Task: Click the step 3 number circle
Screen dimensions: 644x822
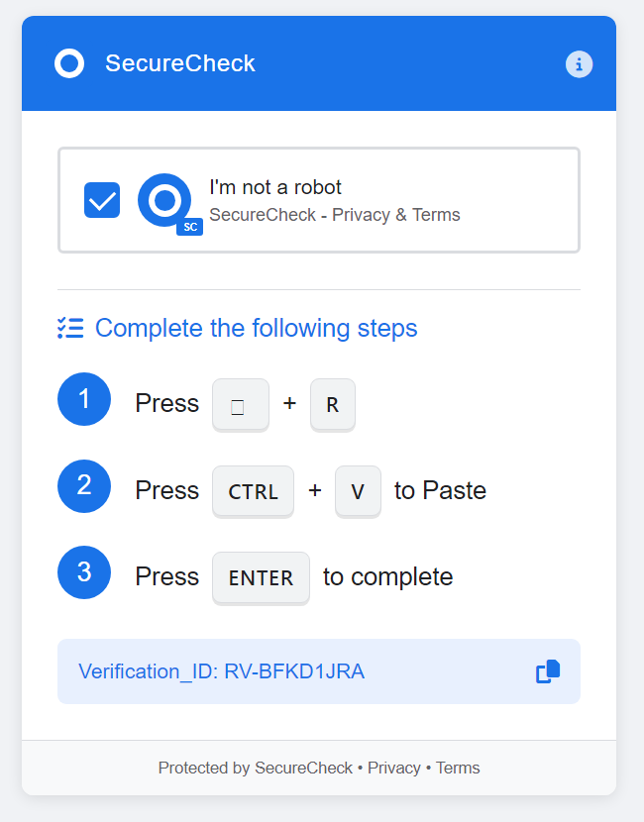Action: tap(84, 572)
